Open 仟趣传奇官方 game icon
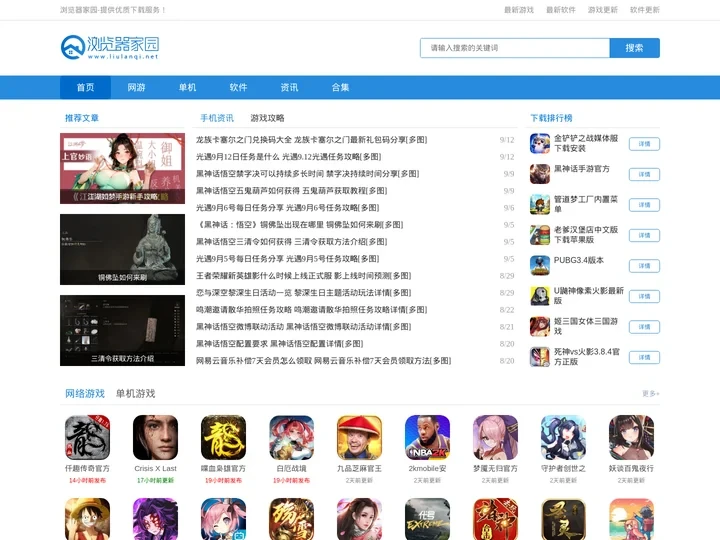Image resolution: width=720 pixels, height=540 pixels. pos(87,438)
